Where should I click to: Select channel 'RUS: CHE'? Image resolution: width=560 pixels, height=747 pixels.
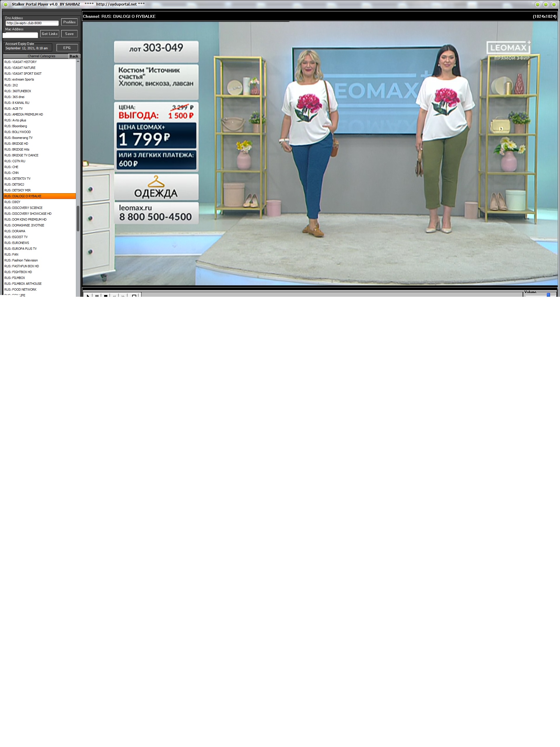pyautogui.click(x=39, y=167)
